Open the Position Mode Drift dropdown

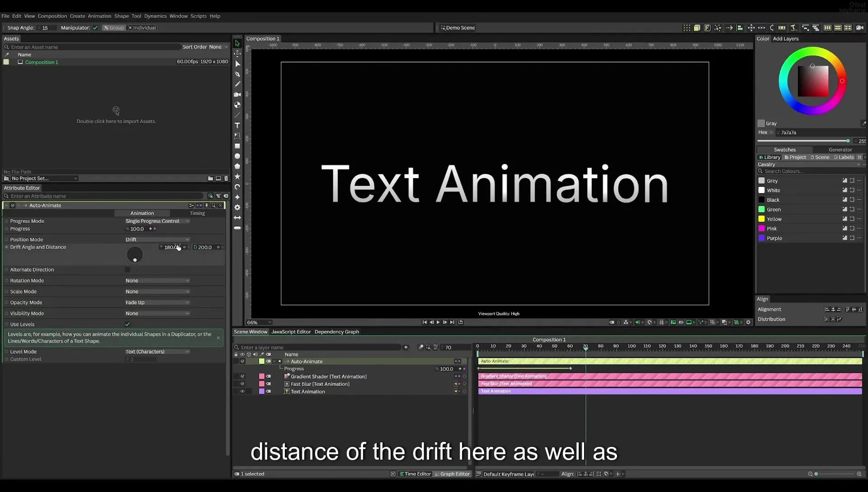pyautogui.click(x=157, y=240)
